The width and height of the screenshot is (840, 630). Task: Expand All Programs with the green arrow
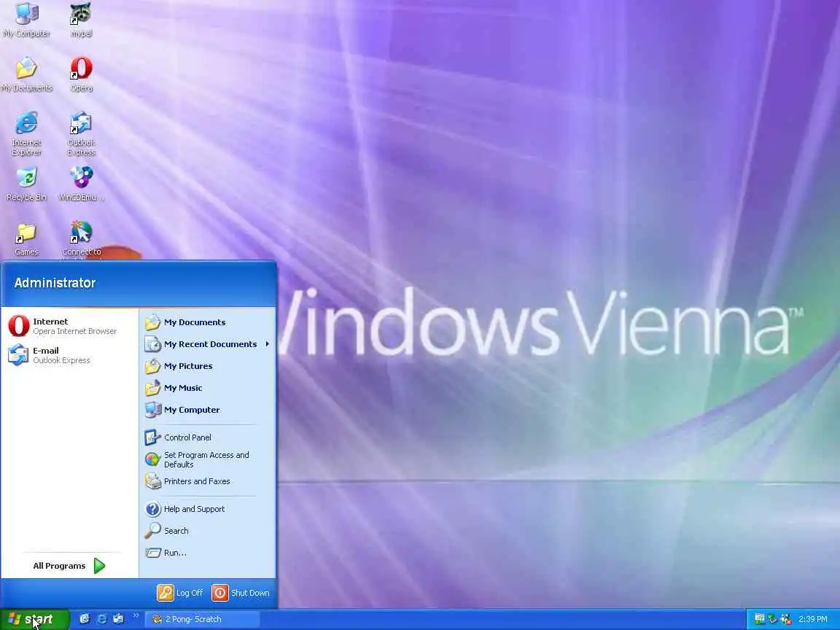(x=100, y=566)
